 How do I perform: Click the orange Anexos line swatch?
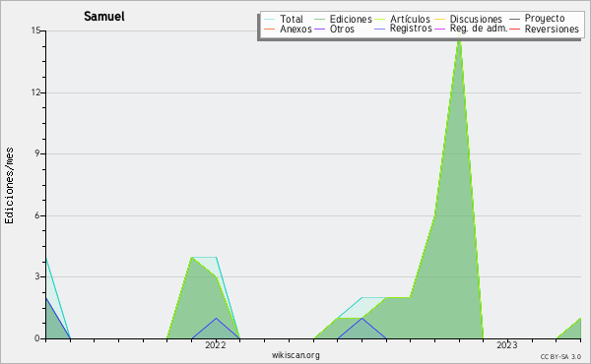269,29
